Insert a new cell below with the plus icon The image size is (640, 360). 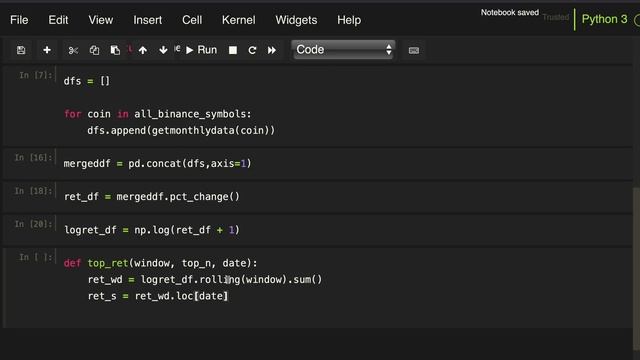pos(47,50)
